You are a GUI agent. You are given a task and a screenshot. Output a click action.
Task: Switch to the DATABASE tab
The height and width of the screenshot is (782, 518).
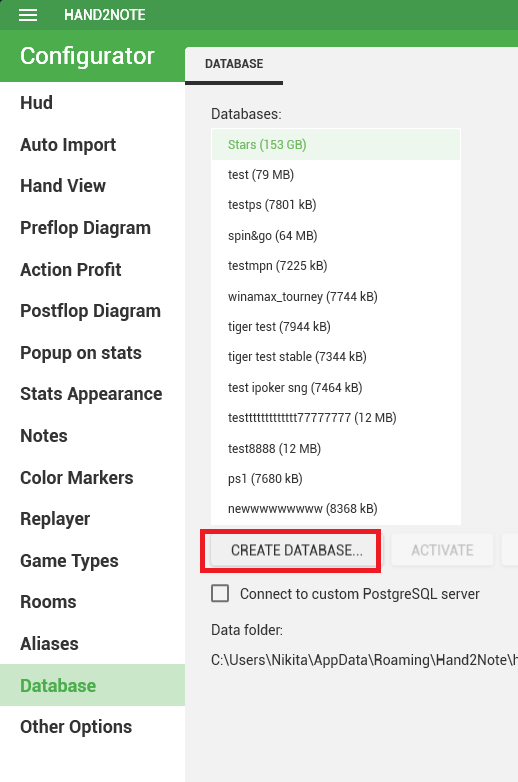point(234,64)
